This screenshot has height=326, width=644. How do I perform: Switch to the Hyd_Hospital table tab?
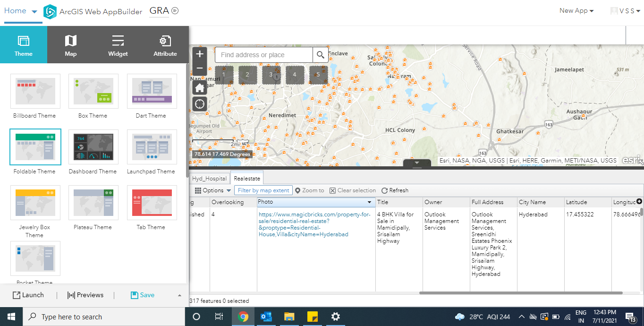210,179
